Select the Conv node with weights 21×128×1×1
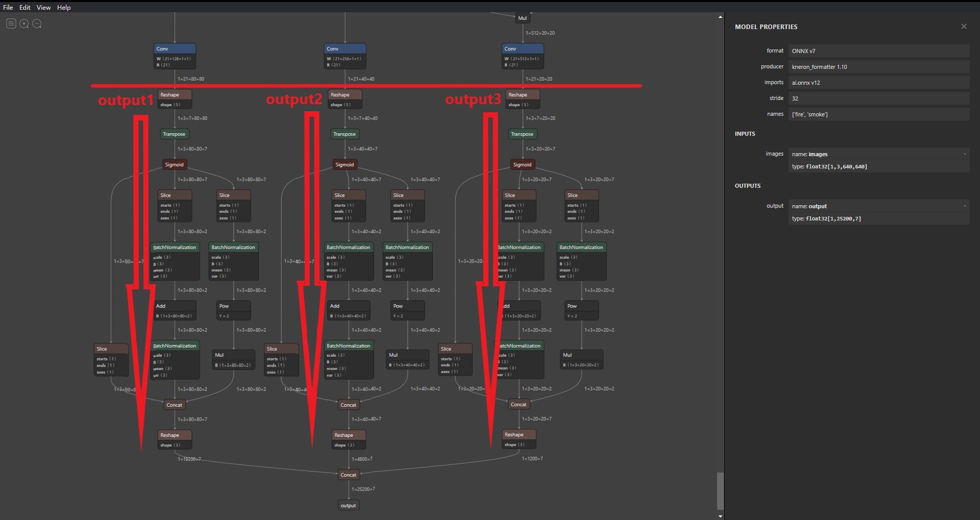 (x=175, y=49)
